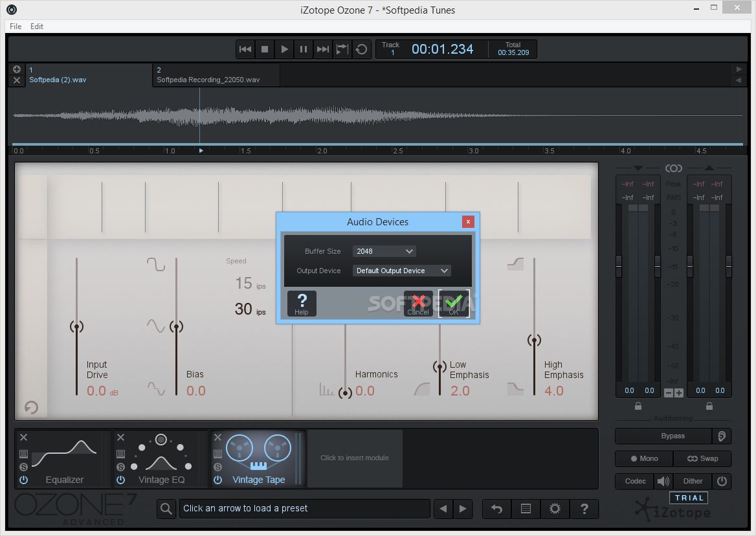Click the Input Drive slider handle

pos(76,327)
